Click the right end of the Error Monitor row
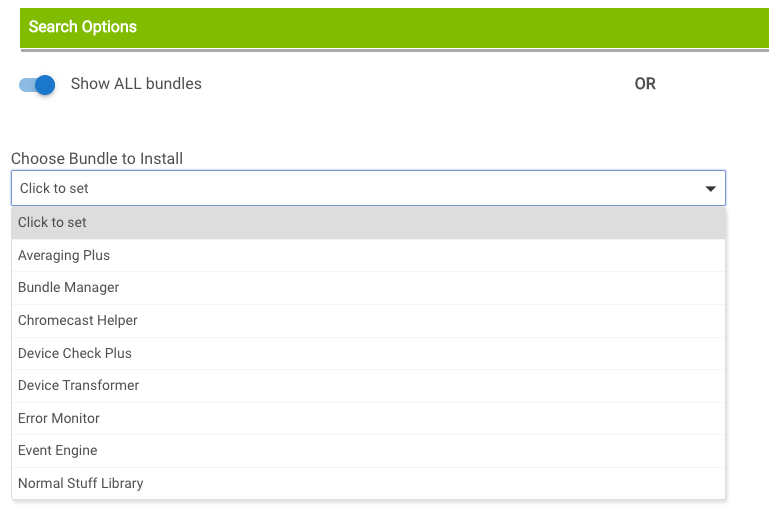The height and width of the screenshot is (523, 769). point(690,418)
